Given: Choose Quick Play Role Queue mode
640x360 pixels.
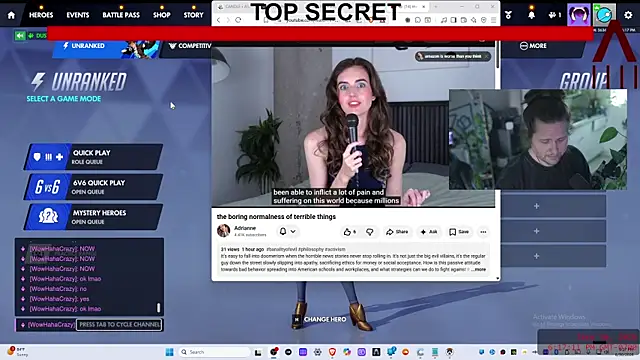Looking at the screenshot, I should [x=93, y=157].
